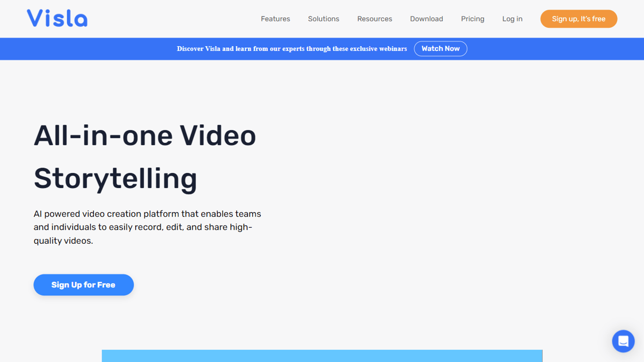Click the orange Sign up, It's free button
Image resolution: width=644 pixels, height=362 pixels.
(x=579, y=19)
